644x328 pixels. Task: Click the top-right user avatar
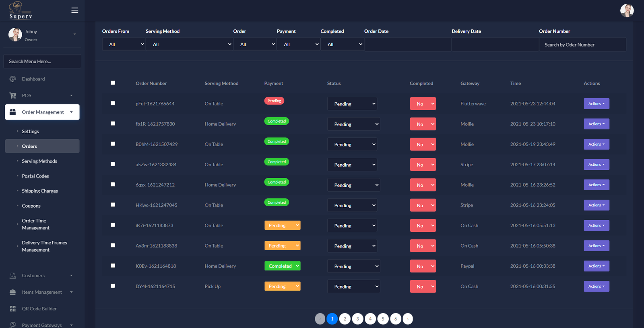click(x=627, y=10)
